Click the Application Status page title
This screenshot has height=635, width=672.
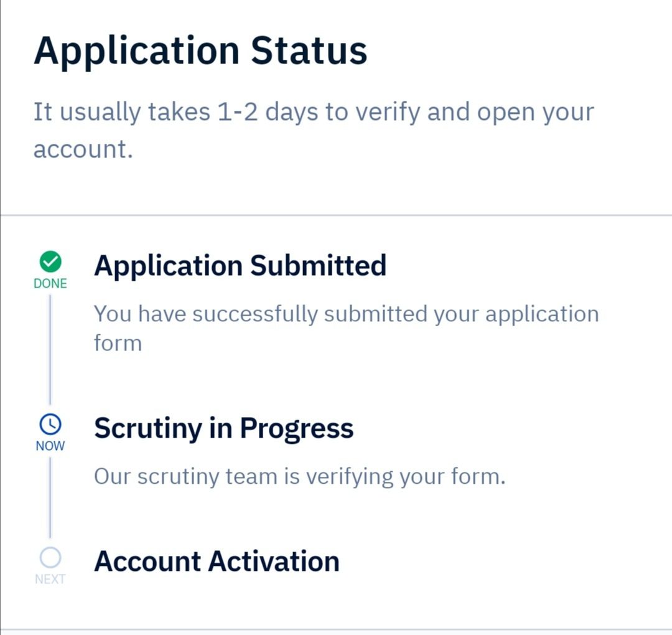pos(200,51)
